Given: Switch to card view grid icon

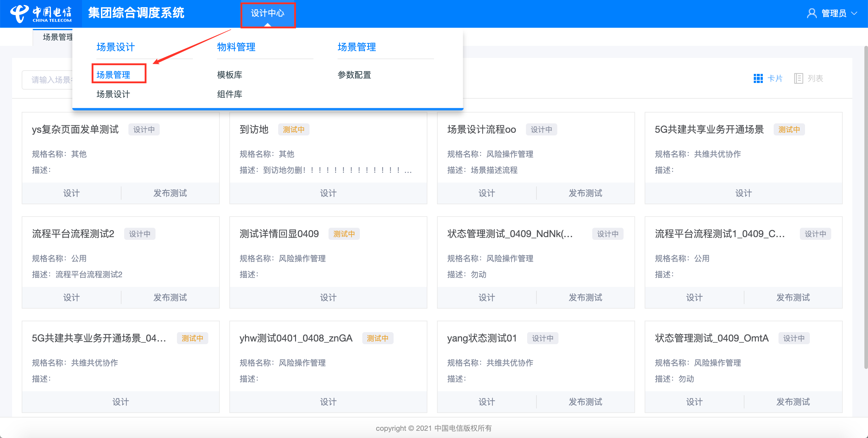Looking at the screenshot, I should pos(758,78).
